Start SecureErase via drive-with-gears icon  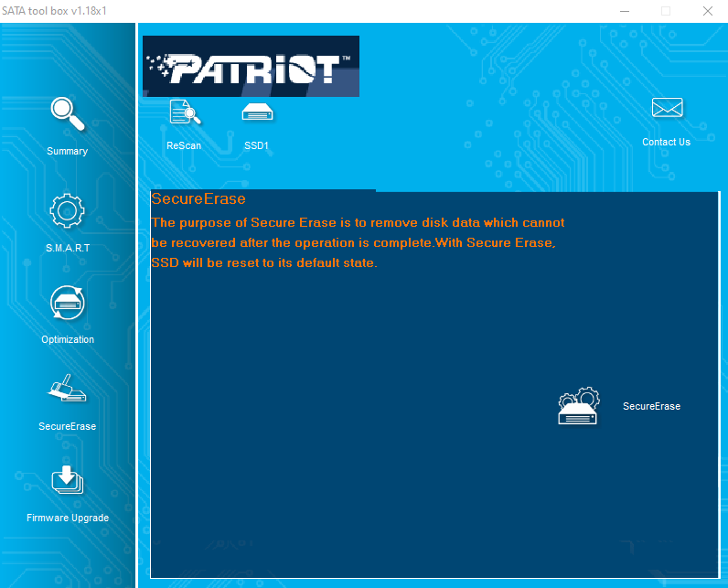click(579, 406)
